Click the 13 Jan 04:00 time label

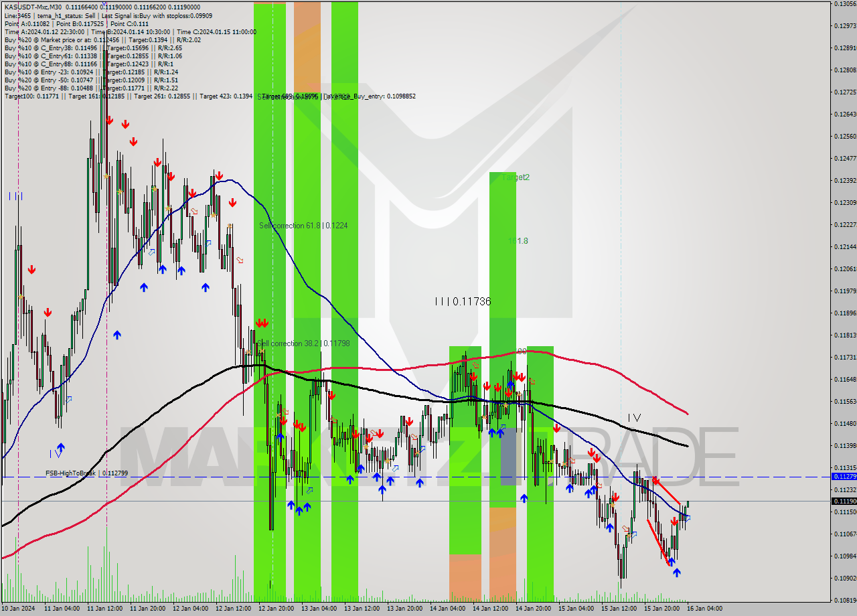(x=319, y=609)
